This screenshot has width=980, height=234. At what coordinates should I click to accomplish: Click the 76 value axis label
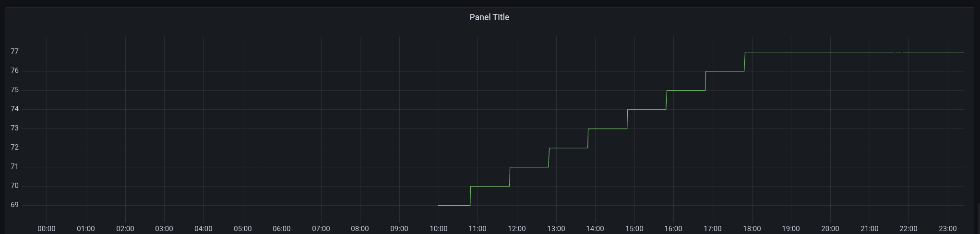click(15, 70)
